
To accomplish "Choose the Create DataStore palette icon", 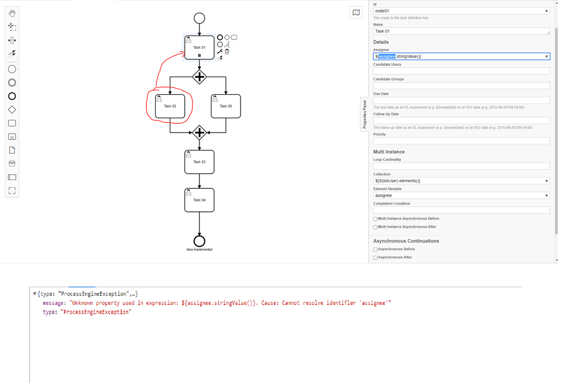I will click(x=12, y=163).
